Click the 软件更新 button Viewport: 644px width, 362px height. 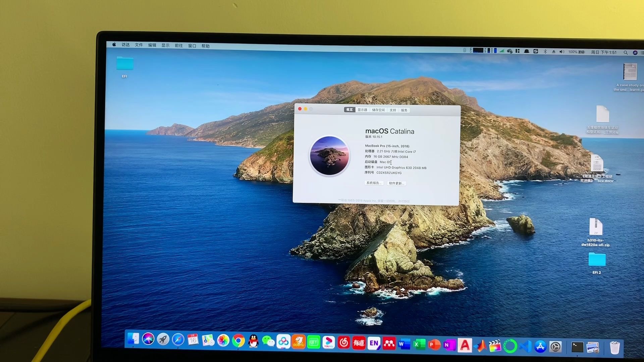[x=397, y=183]
